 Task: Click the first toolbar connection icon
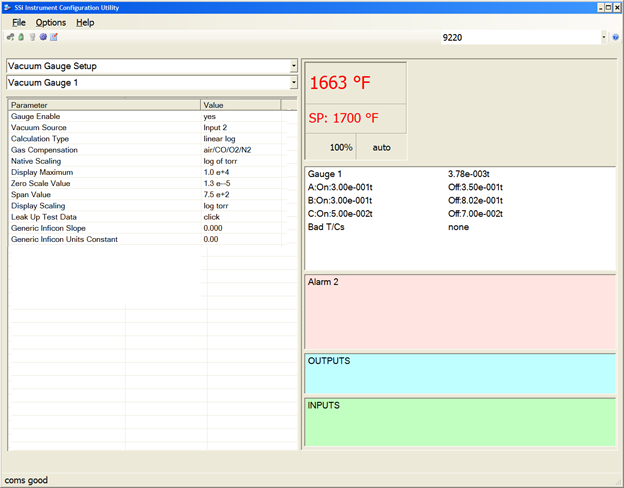[x=11, y=37]
